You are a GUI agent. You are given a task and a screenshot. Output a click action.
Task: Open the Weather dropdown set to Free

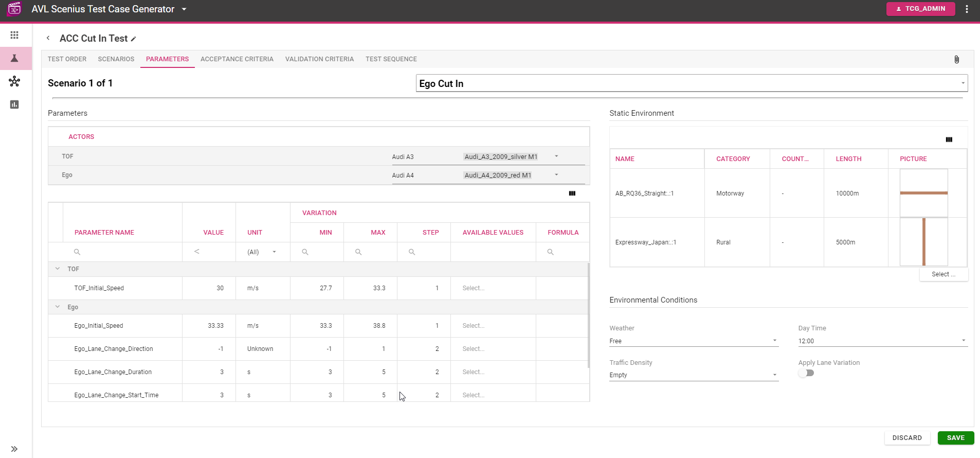pos(694,341)
